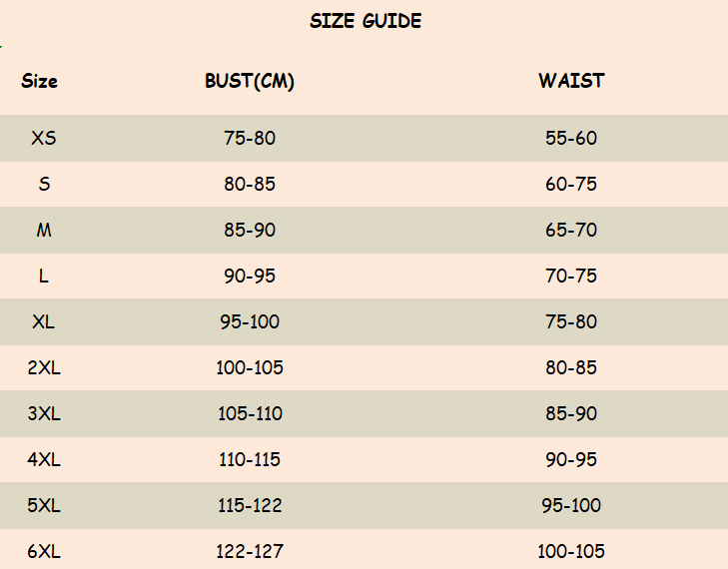728x569 pixels.
Task: Select the 5XL size cell
Action: tap(44, 505)
